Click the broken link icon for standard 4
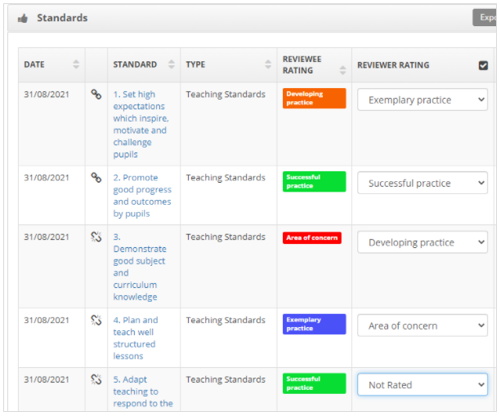500x416 pixels. click(x=96, y=320)
